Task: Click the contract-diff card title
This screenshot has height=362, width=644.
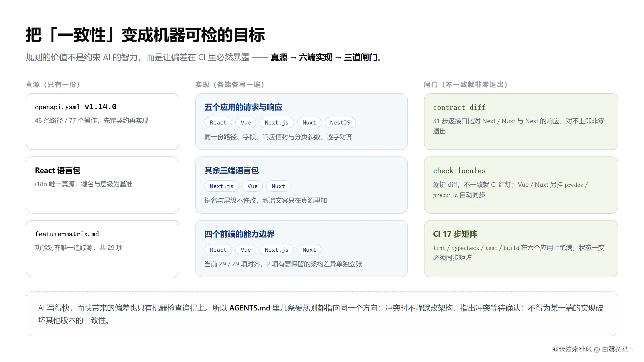Action: (x=459, y=107)
